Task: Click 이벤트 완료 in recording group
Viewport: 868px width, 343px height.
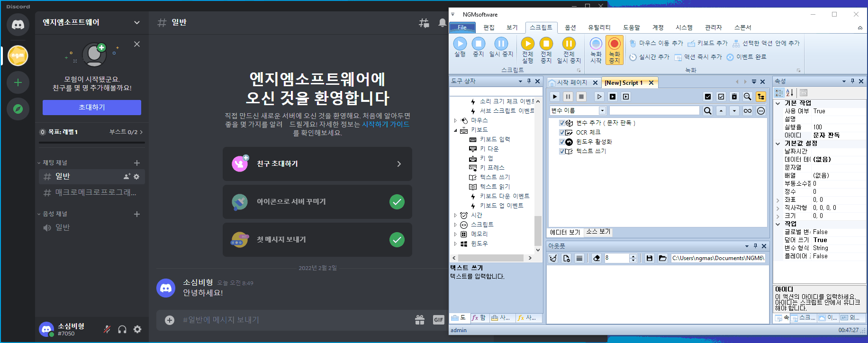Action: 746,57
